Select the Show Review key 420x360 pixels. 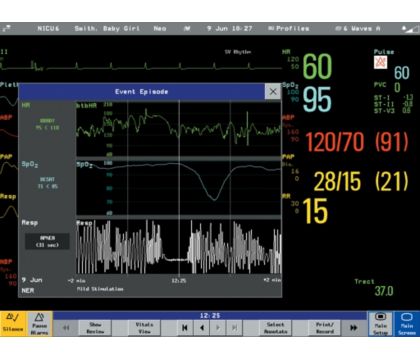click(95, 328)
